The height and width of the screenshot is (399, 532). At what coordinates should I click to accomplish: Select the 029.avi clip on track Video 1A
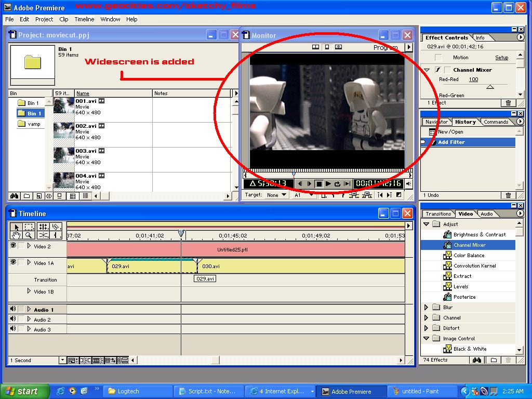click(x=145, y=266)
